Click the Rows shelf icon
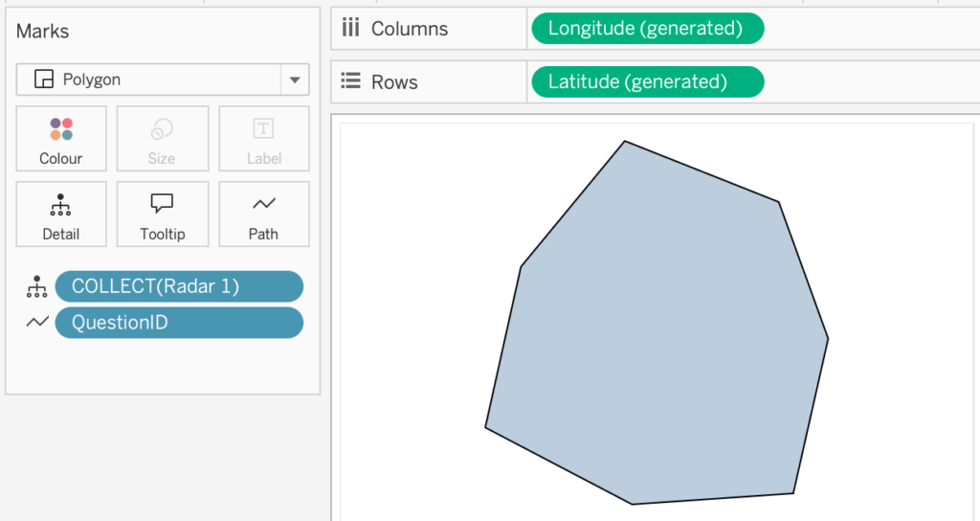The width and height of the screenshot is (980, 521). [x=351, y=82]
